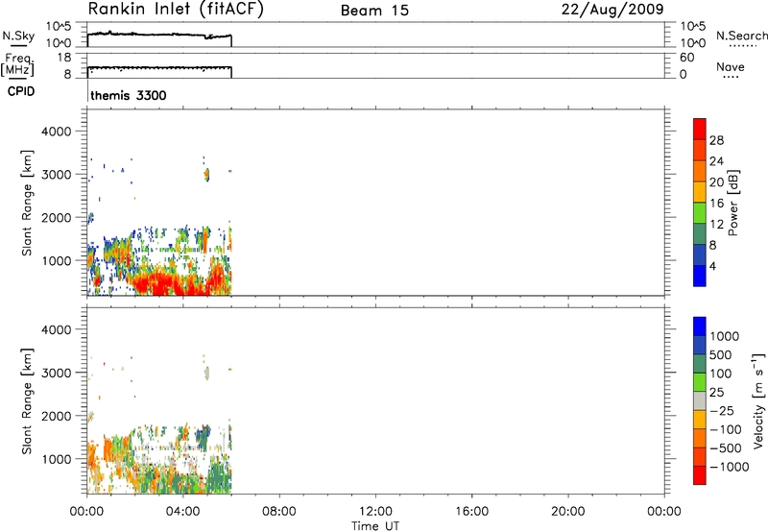The image size is (768, 532).
Task: Click the '-1000' tick on Velocity colorbar
Action: (729, 467)
